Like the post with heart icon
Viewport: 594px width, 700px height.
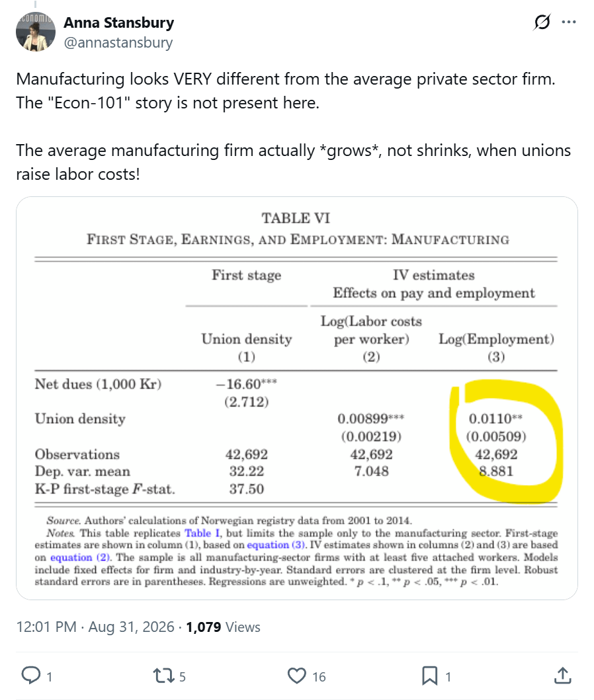296,676
